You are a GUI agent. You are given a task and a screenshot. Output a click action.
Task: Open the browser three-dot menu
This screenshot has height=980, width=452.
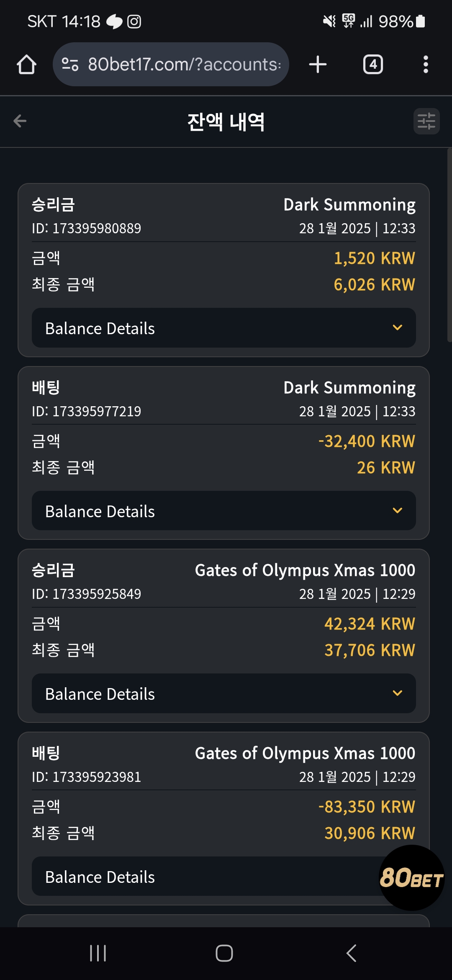pyautogui.click(x=426, y=64)
